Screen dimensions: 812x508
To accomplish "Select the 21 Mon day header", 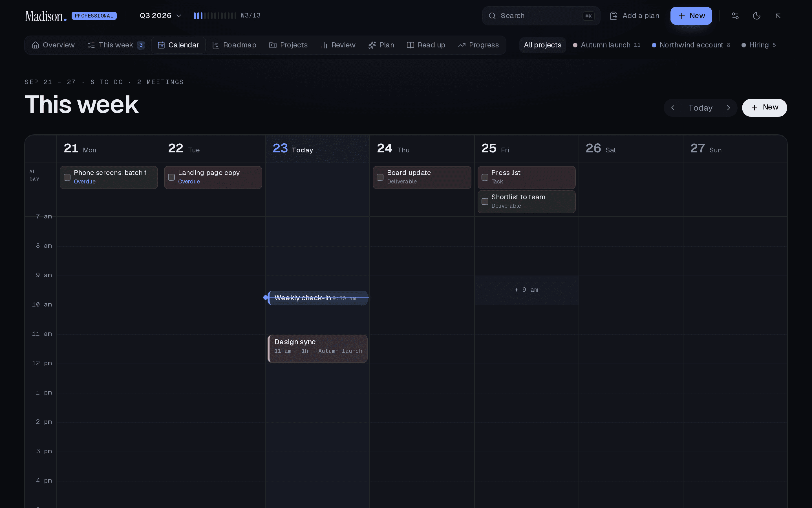I will (109, 149).
